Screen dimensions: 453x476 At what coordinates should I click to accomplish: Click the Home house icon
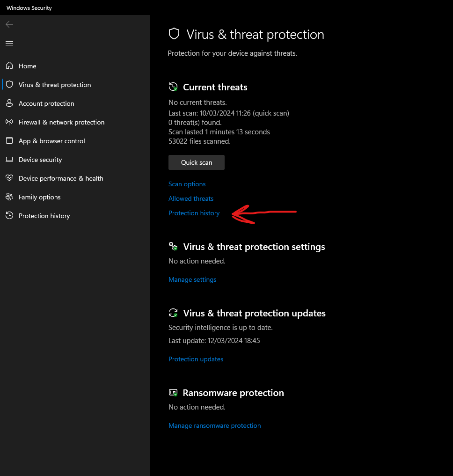(x=9, y=66)
